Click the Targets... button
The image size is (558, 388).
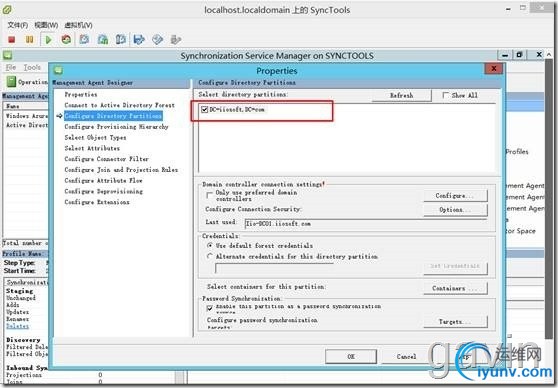pyautogui.click(x=455, y=321)
